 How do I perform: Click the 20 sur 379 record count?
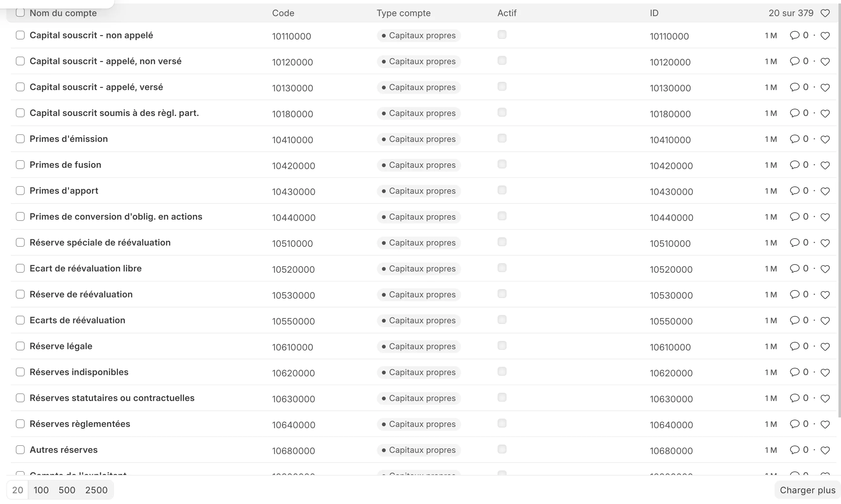click(791, 13)
